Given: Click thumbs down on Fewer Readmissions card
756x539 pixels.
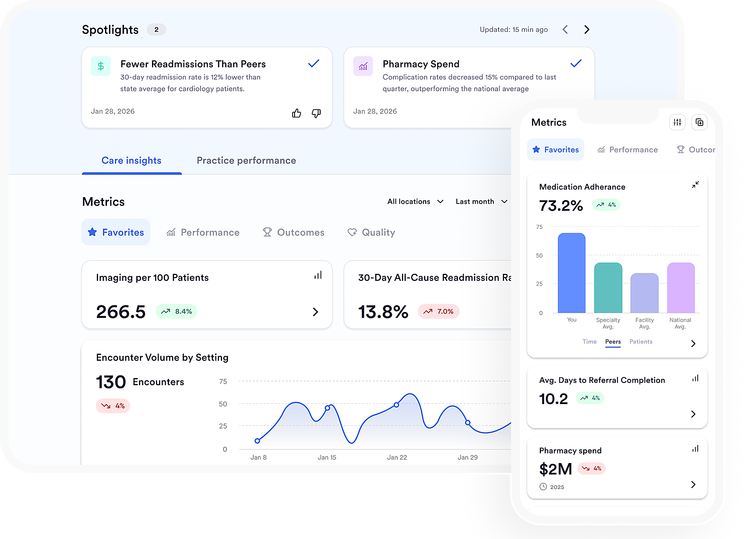Looking at the screenshot, I should (x=316, y=113).
